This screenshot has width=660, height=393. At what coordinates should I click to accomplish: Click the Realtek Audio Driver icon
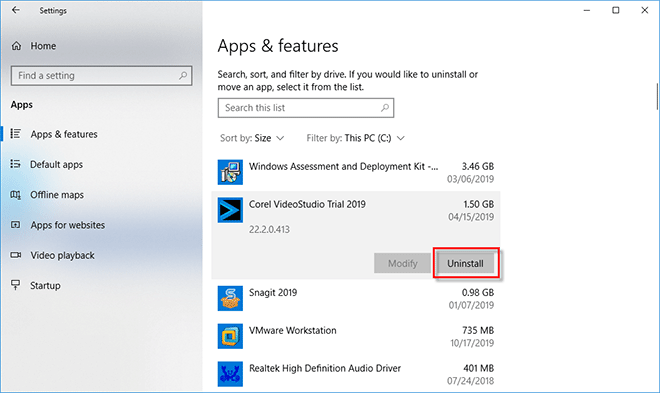(230, 374)
